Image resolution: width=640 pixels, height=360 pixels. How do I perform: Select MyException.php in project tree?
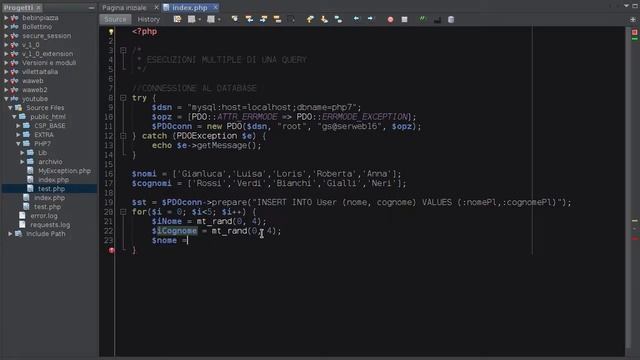(64, 171)
